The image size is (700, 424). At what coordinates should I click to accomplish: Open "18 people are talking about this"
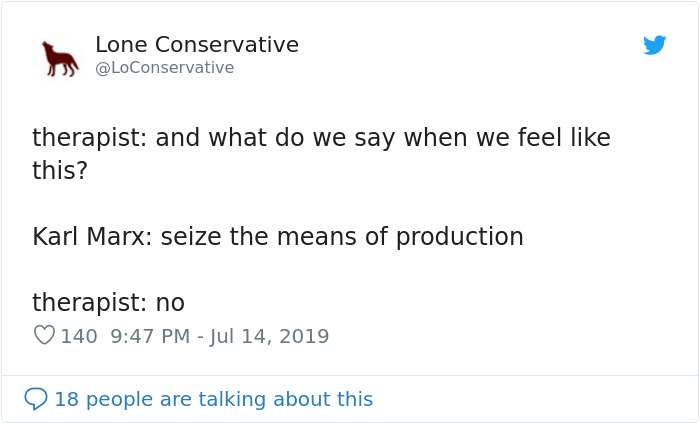213,399
